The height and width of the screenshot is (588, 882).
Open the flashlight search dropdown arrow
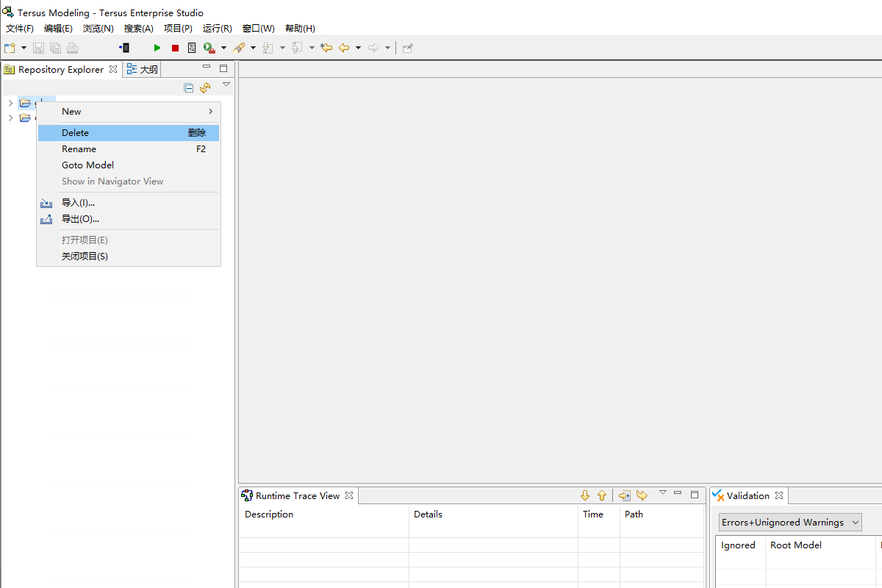coord(253,48)
